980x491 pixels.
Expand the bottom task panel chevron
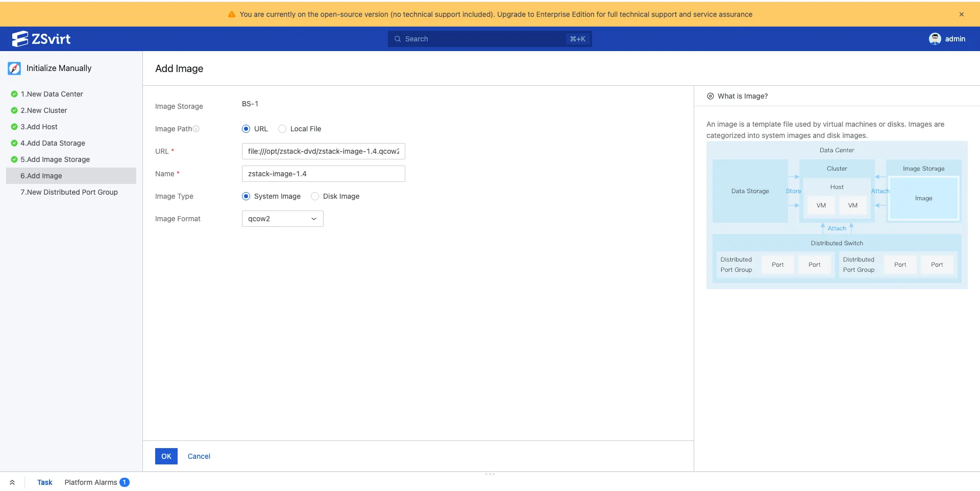[12, 482]
